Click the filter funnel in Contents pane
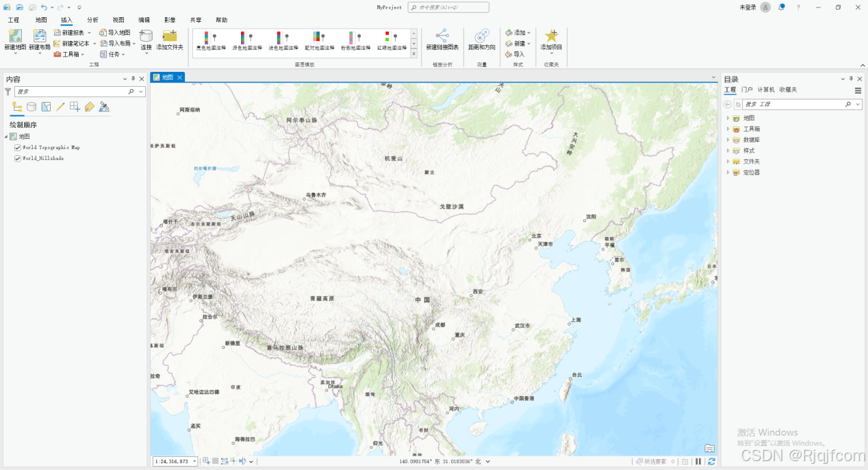 pyautogui.click(x=8, y=91)
